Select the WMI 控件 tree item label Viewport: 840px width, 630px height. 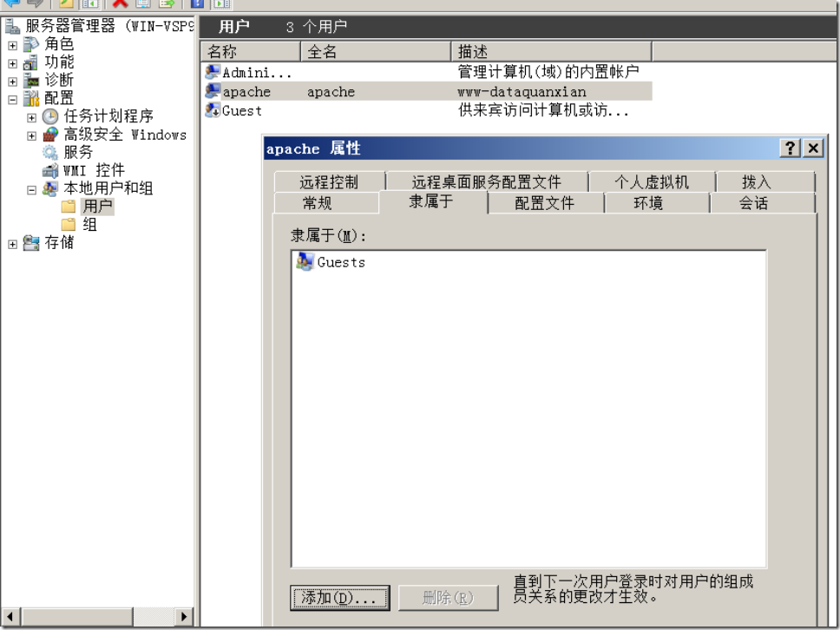(x=94, y=171)
